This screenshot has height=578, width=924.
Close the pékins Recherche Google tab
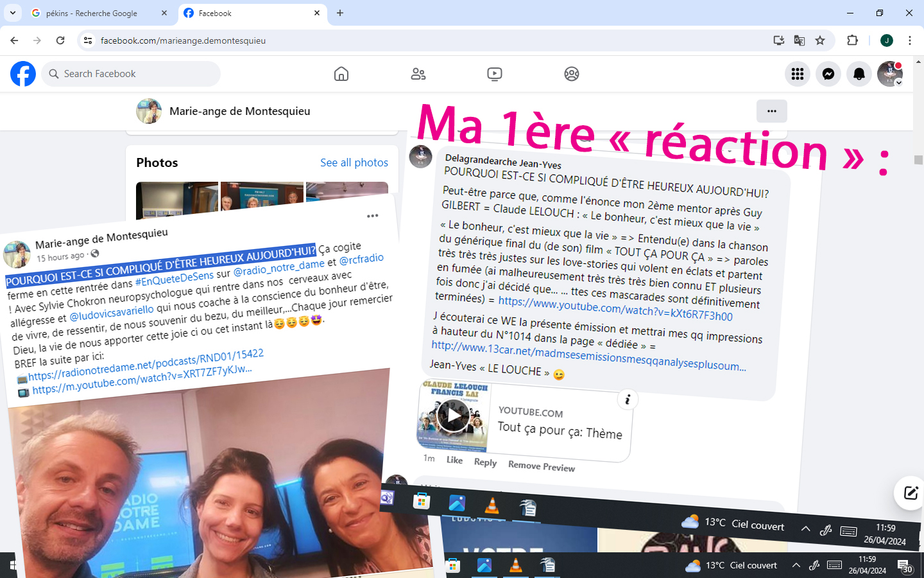[x=164, y=13]
